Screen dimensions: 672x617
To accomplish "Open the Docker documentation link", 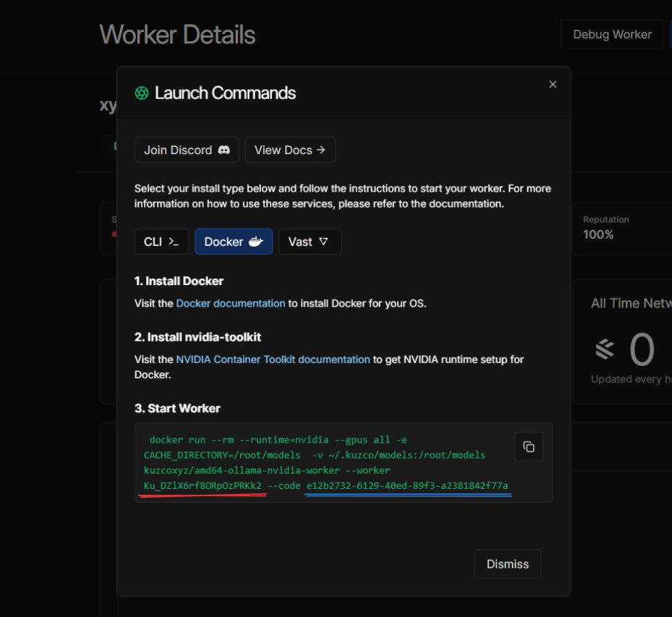I will click(x=231, y=303).
